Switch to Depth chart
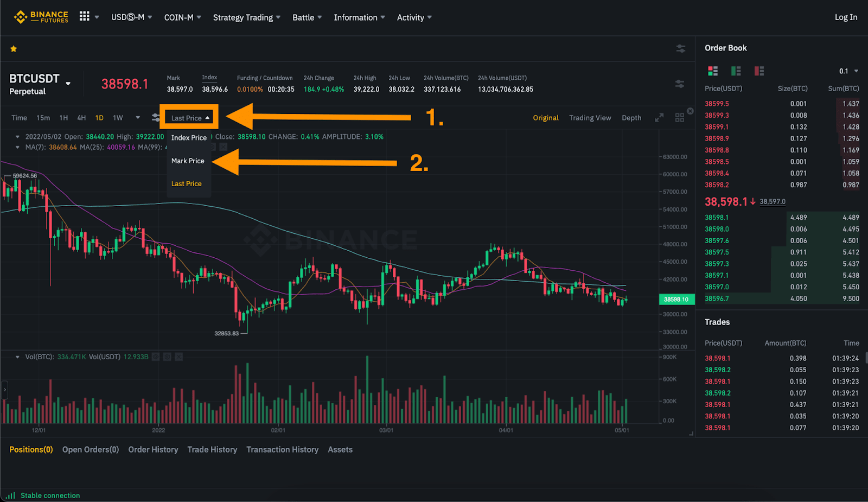868x502 pixels. tap(631, 118)
